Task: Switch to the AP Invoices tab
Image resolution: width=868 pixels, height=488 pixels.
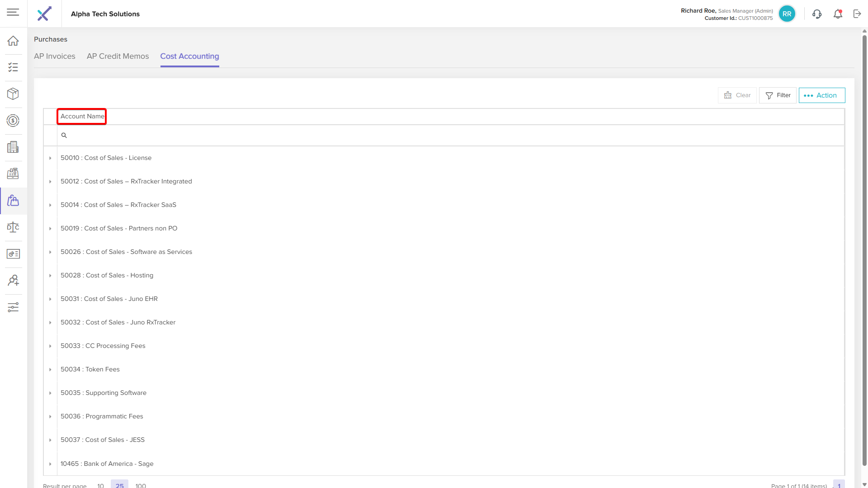Action: coord(55,56)
